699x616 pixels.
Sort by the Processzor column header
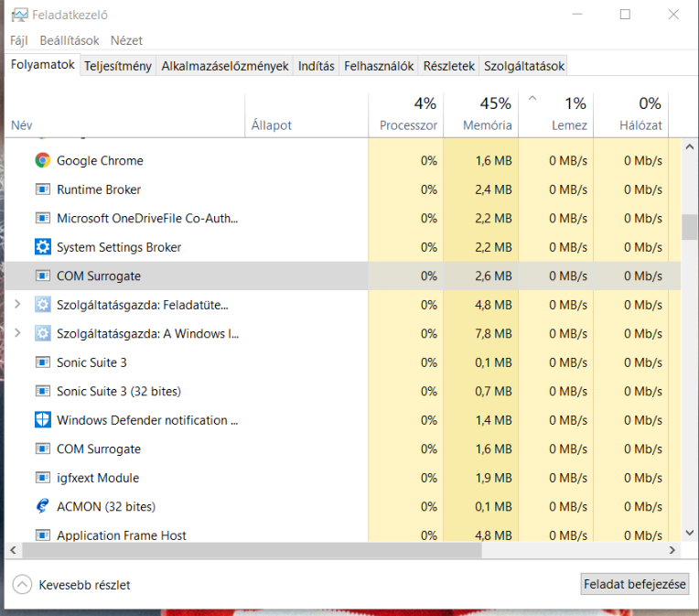(406, 114)
